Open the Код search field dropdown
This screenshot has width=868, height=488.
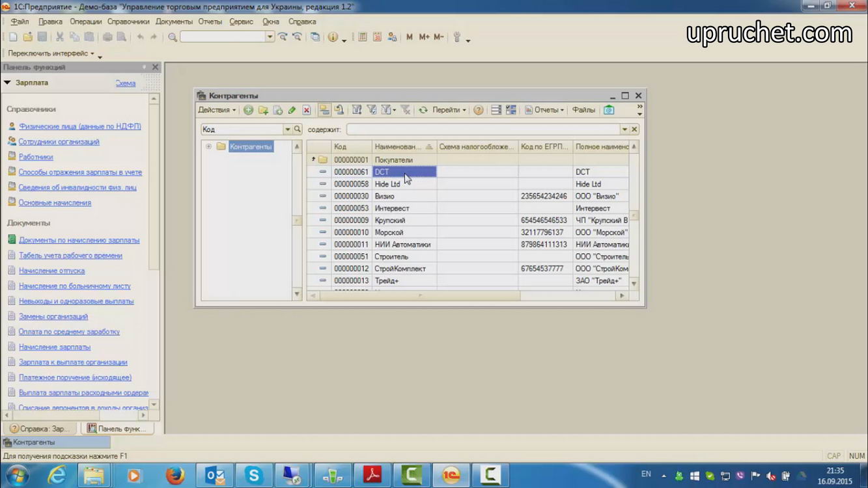coord(287,129)
